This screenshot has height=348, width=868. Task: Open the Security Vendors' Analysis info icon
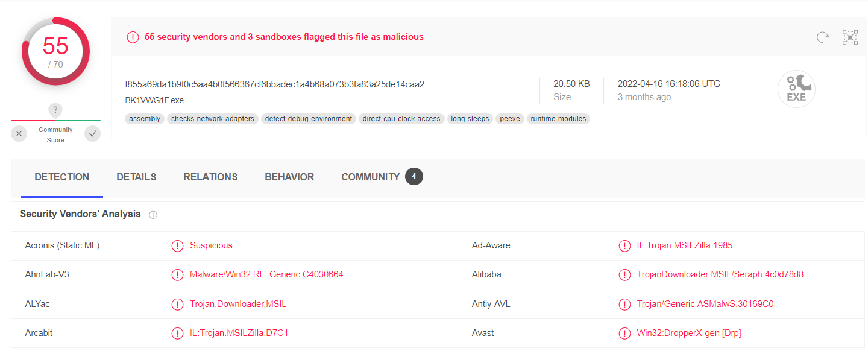(x=153, y=214)
